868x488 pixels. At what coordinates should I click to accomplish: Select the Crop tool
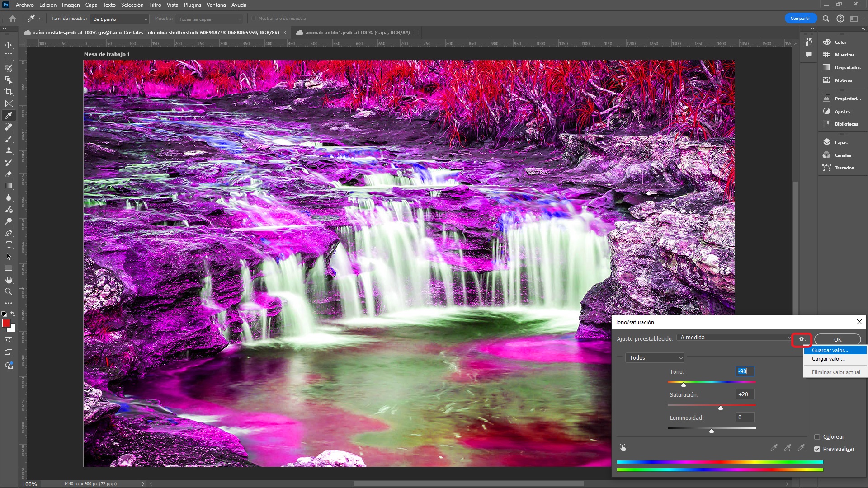(x=9, y=92)
